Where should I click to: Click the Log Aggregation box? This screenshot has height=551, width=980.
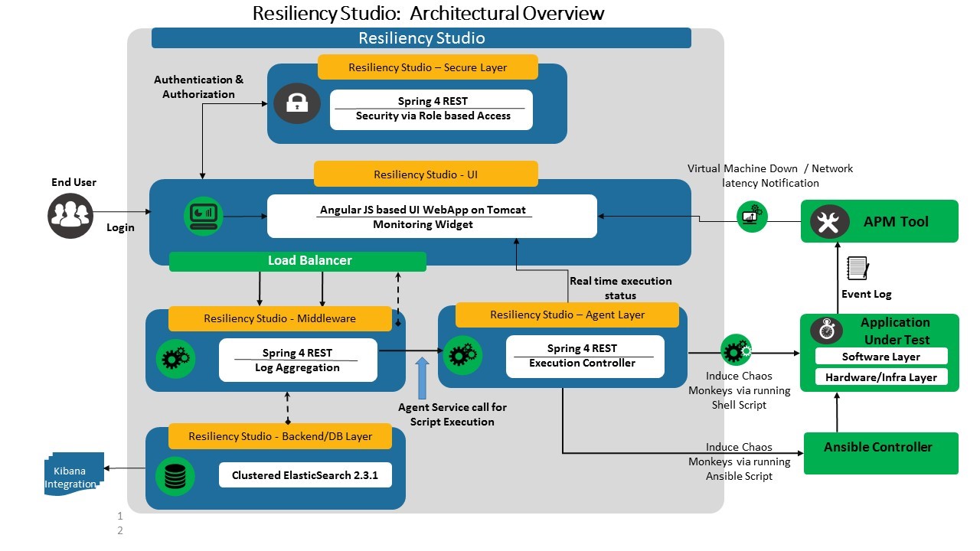298,360
